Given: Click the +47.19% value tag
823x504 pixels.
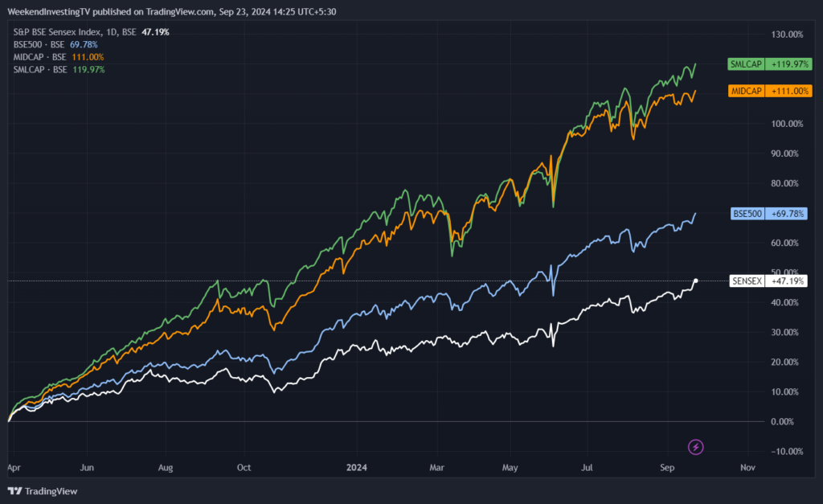Looking at the screenshot, I should point(786,281).
